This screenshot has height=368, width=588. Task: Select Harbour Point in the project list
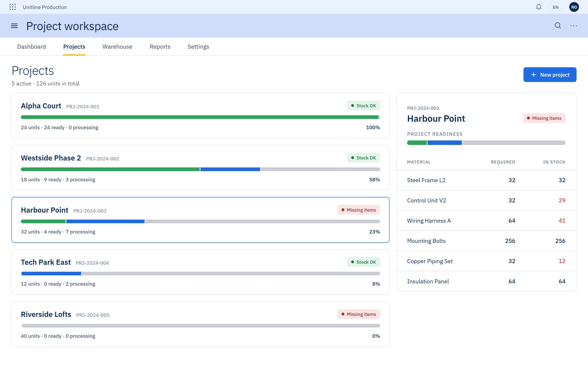[x=200, y=220]
